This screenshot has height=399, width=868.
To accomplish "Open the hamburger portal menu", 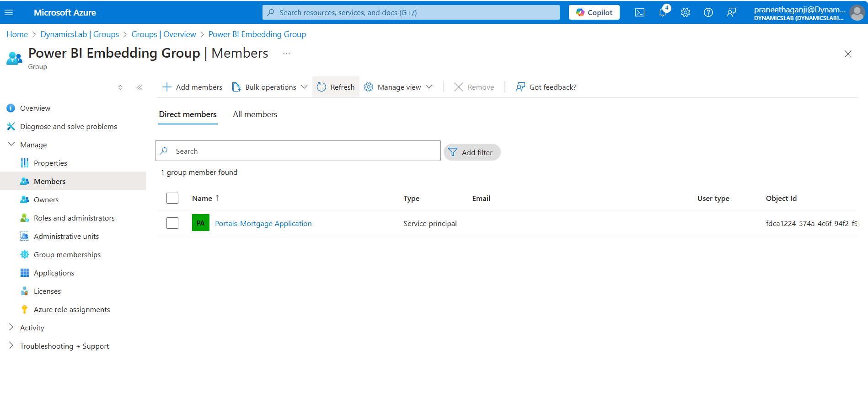I will 9,12.
